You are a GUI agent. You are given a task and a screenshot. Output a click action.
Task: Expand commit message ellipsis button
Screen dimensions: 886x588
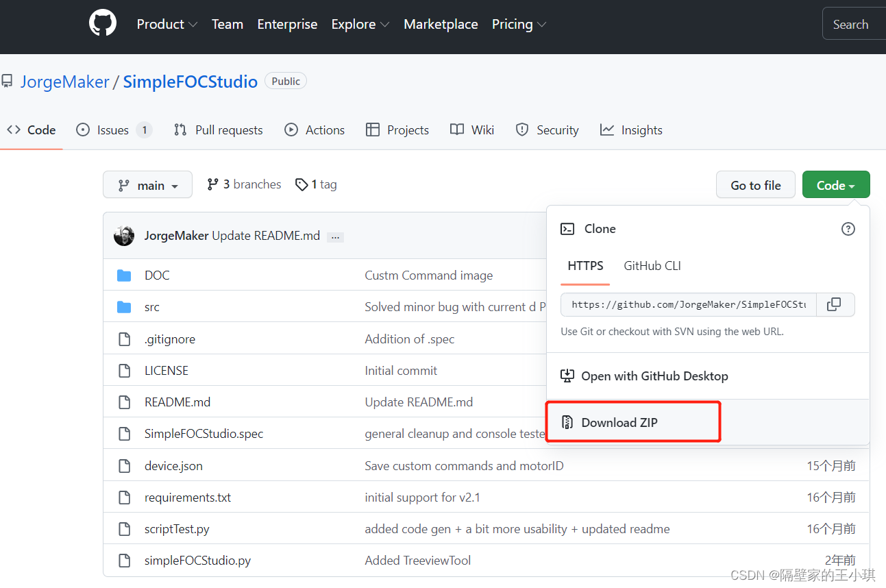coord(334,236)
